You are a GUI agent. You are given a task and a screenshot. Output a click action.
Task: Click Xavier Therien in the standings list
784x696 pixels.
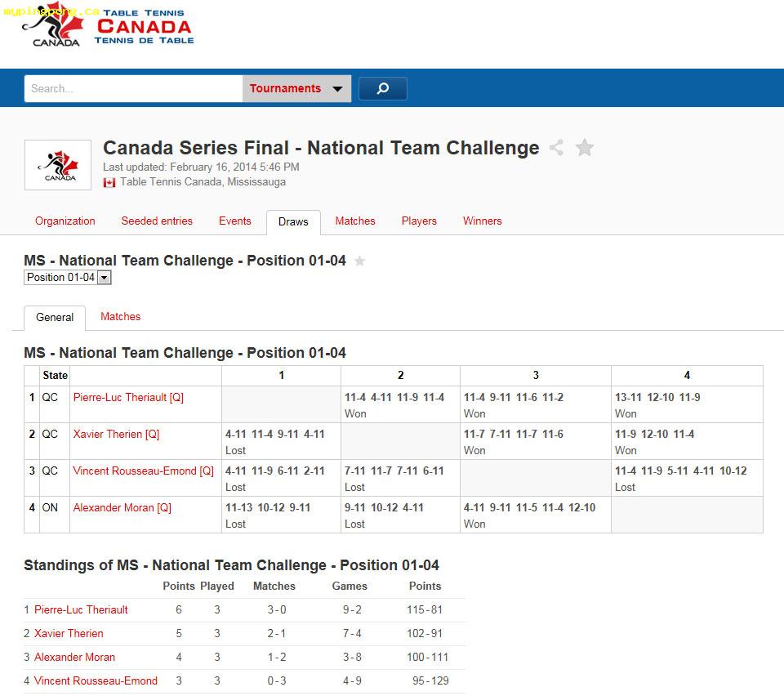coord(69,633)
